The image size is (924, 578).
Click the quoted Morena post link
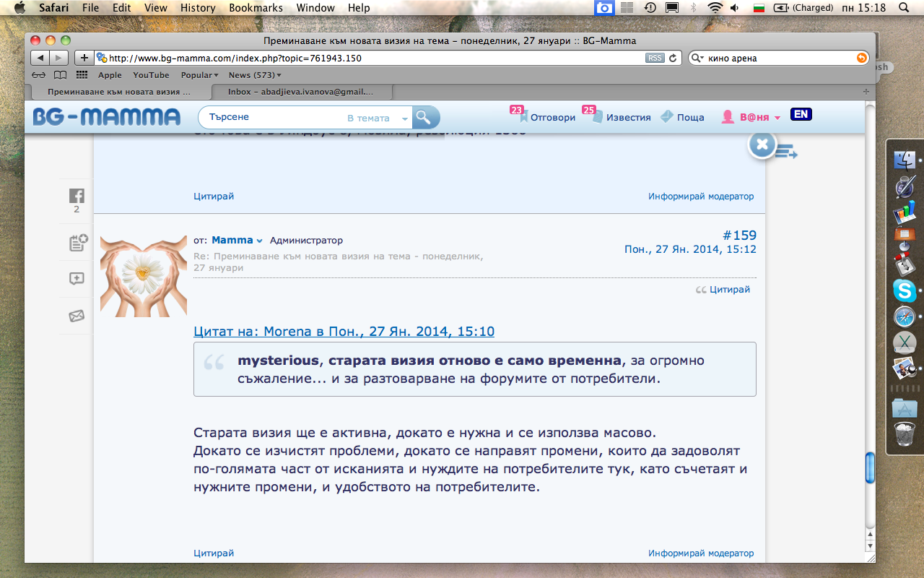click(344, 332)
